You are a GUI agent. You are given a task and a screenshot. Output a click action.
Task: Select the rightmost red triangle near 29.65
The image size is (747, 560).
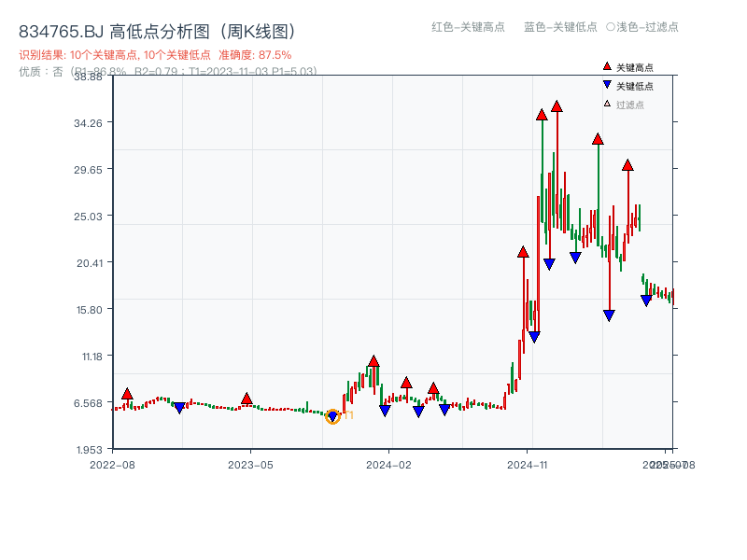point(627,166)
